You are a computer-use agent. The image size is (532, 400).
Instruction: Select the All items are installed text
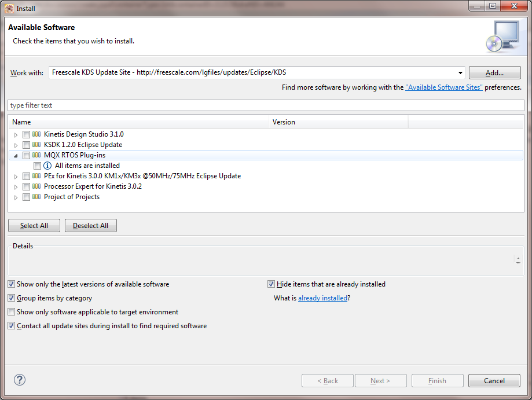tap(87, 166)
